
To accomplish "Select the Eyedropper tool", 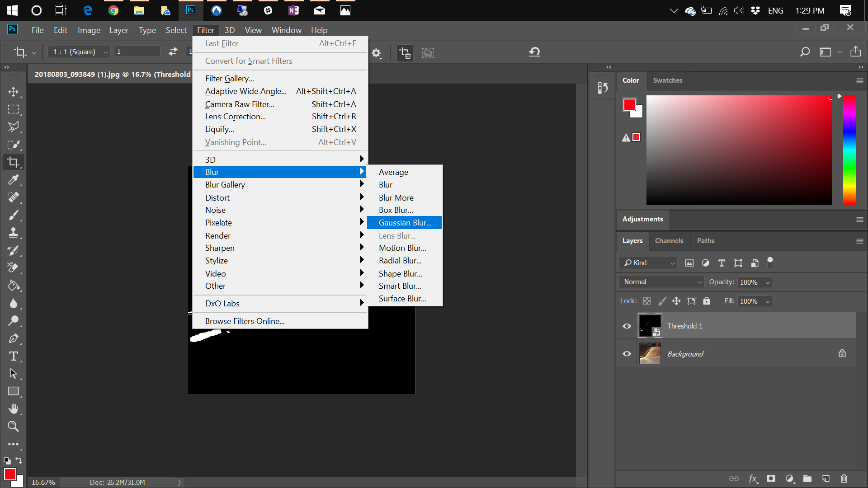I will point(14,180).
